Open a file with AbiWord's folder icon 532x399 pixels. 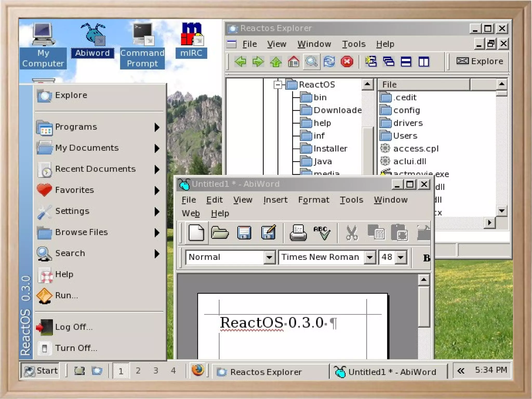point(220,232)
